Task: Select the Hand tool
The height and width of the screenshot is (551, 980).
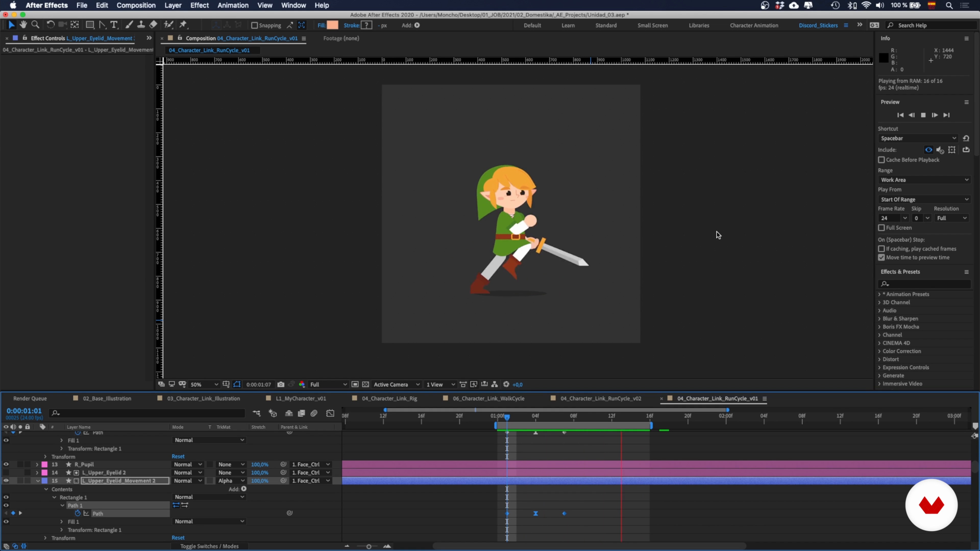Action: (x=23, y=25)
